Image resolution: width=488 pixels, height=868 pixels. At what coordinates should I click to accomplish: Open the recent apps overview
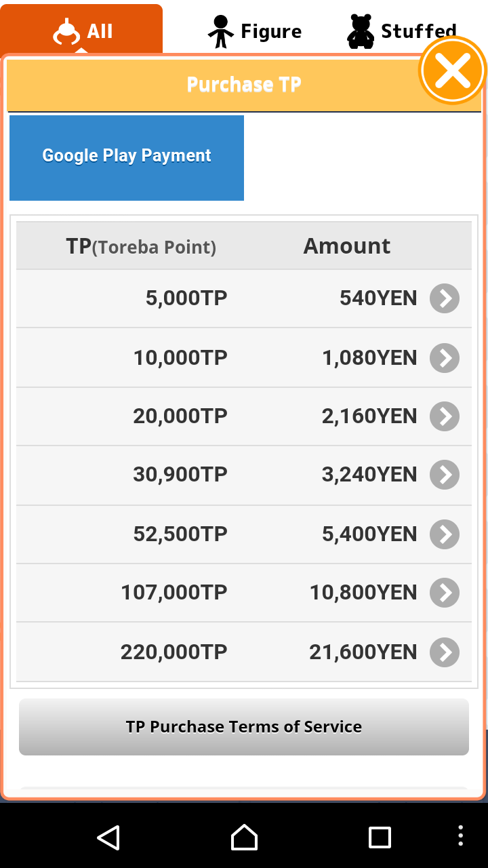380,837
